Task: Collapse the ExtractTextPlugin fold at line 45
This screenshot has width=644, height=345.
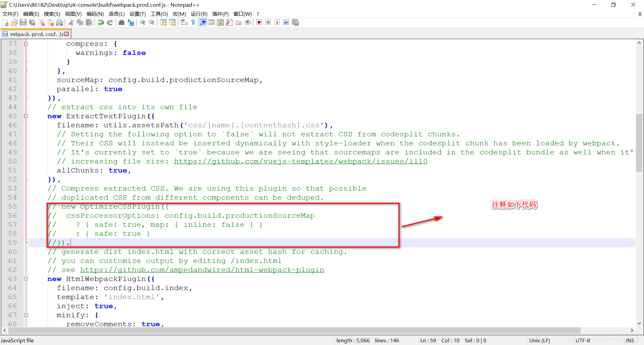Action: click(26, 116)
